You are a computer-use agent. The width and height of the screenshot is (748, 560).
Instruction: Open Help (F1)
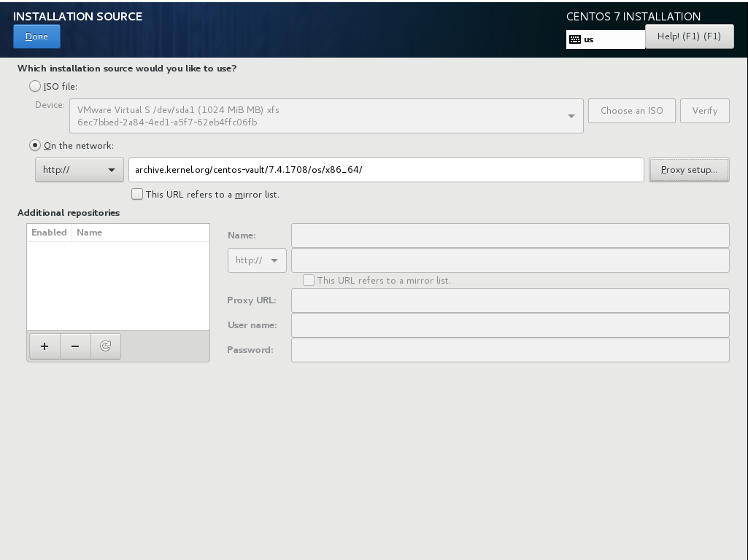pos(690,36)
